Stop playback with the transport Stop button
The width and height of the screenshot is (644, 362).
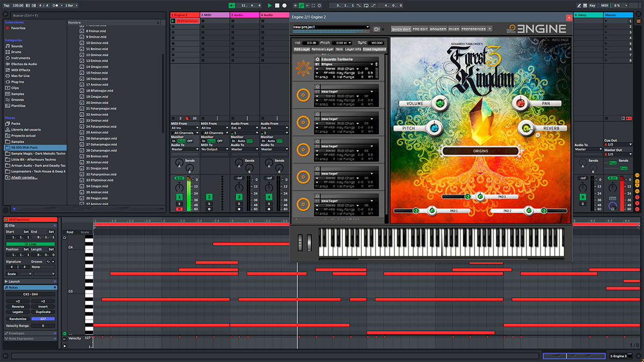point(277,5)
